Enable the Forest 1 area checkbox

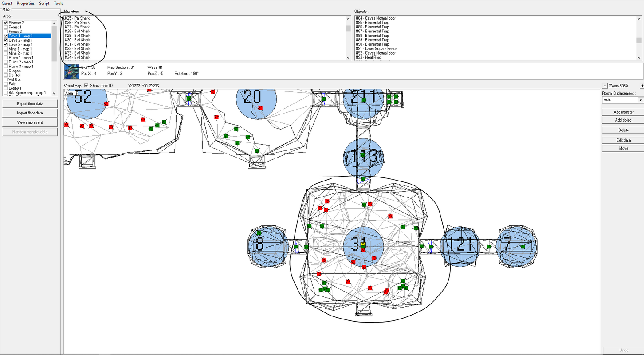coord(5,27)
